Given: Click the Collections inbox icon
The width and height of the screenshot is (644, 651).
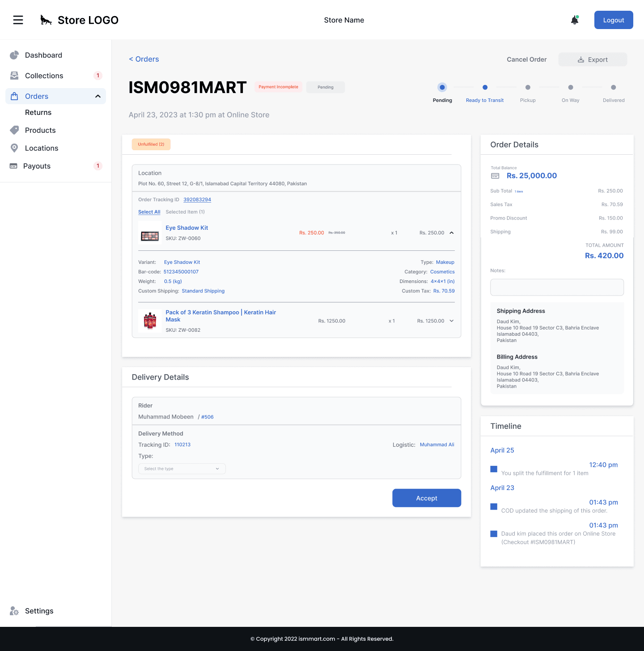Looking at the screenshot, I should [x=14, y=76].
